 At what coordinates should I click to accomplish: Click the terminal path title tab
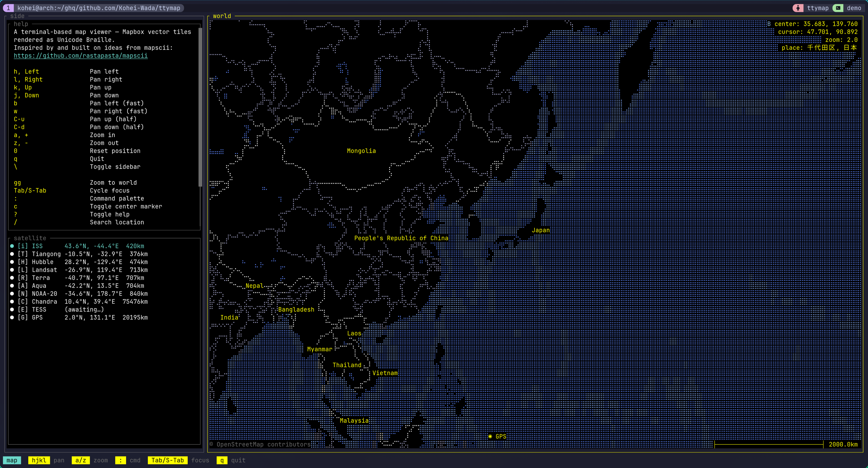click(99, 8)
